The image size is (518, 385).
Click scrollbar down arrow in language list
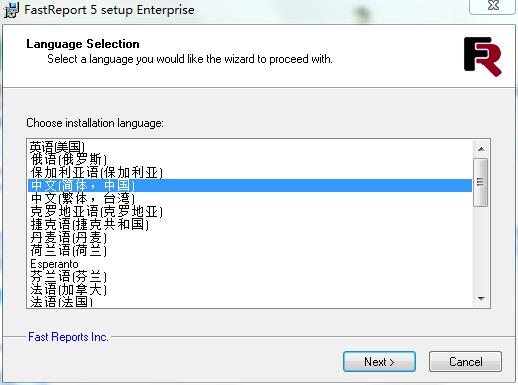pos(481,298)
